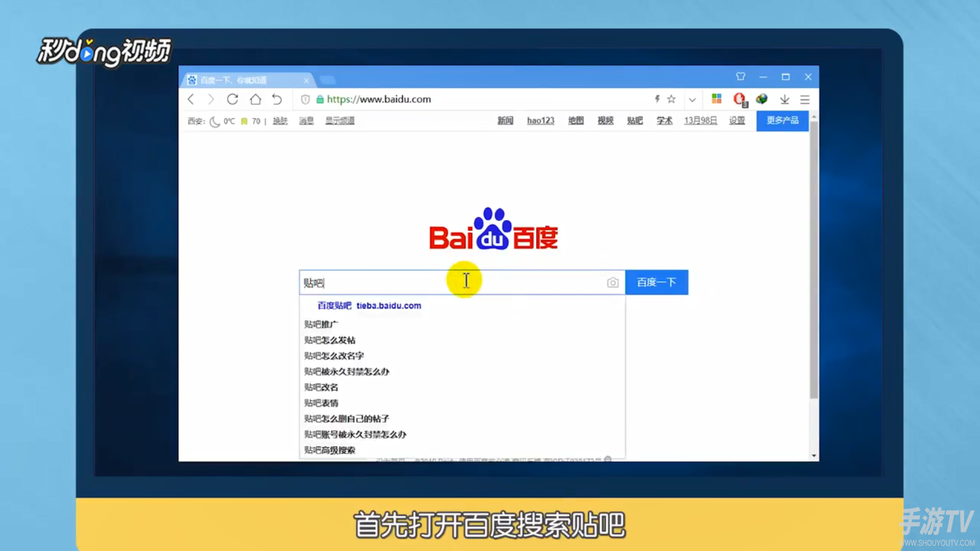The width and height of the screenshot is (980, 551).
Task: Bookmark the page with the star icon
Action: pyautogui.click(x=671, y=99)
